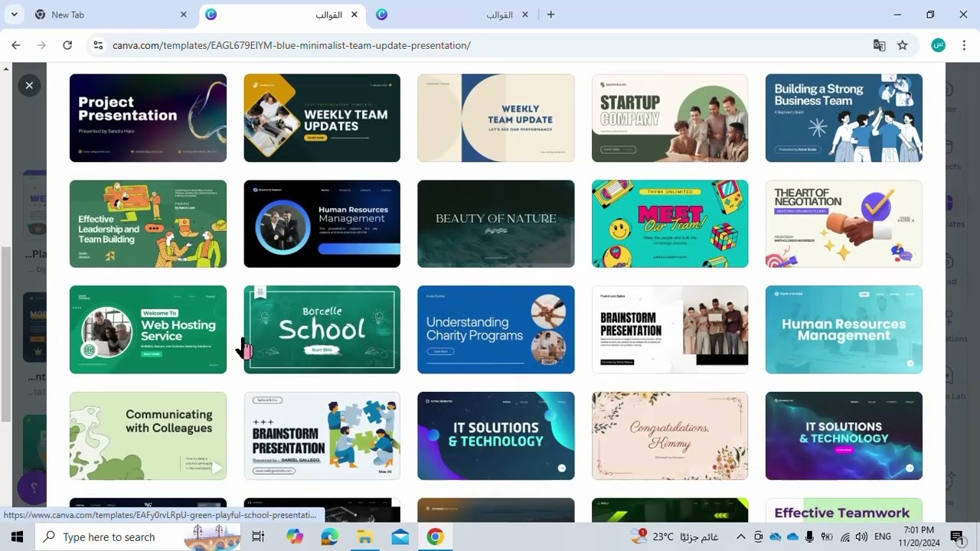Open the blue OneDrive cloud tray icon

792,537
